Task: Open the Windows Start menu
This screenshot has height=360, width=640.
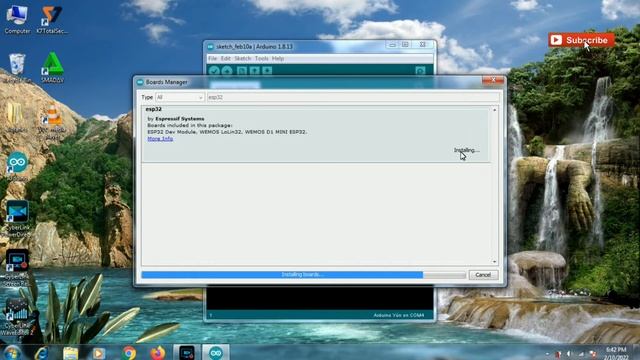Action: point(11,353)
